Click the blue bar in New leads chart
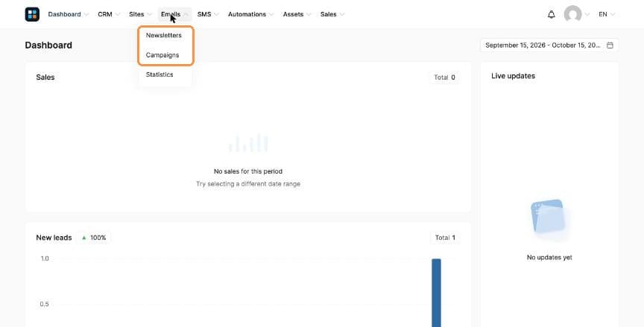644x327 pixels. (436, 293)
